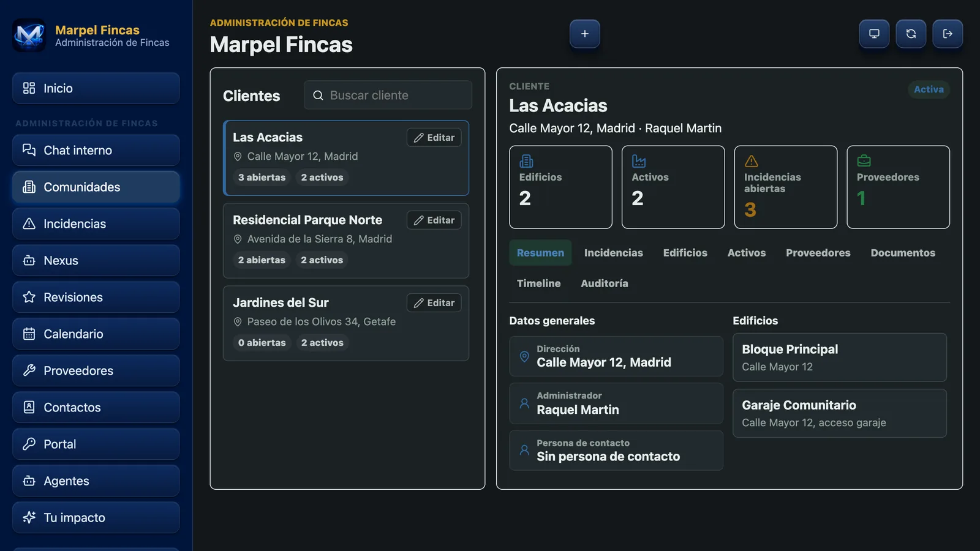Click the Buscar cliente search field
Image resolution: width=980 pixels, height=551 pixels.
click(x=388, y=95)
